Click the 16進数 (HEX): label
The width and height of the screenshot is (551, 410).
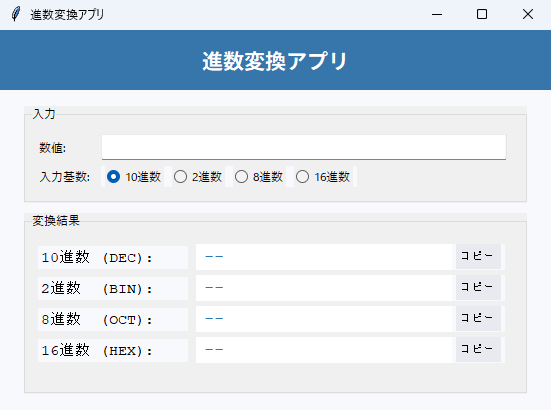(x=113, y=350)
